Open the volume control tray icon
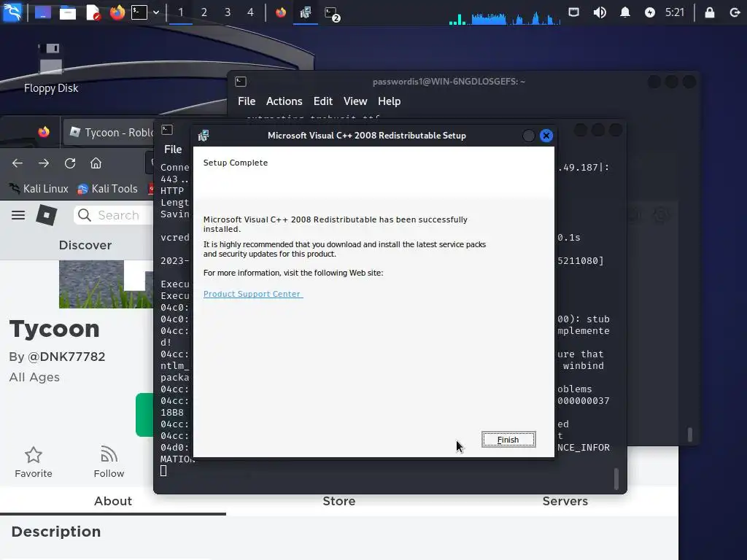The width and height of the screenshot is (747, 560). pos(600,12)
